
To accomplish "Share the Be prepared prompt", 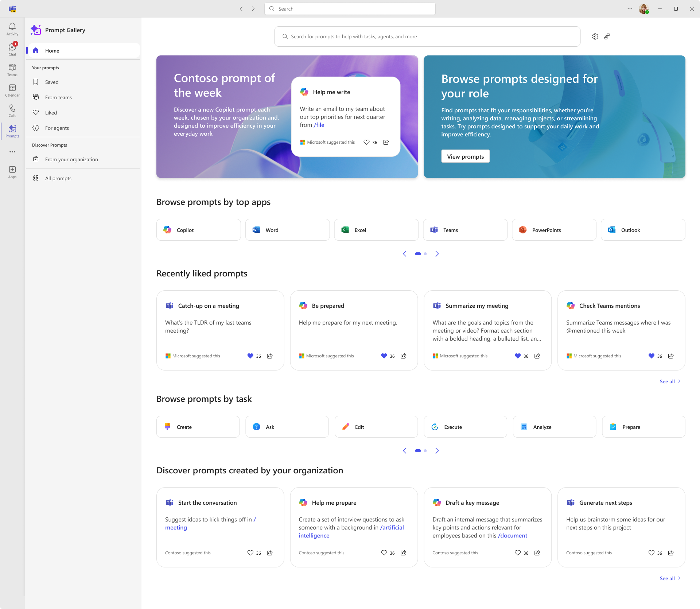I will 404,356.
